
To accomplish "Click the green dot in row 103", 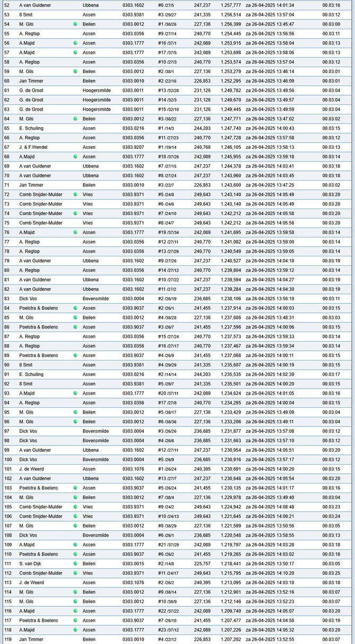I will (x=75, y=488).
